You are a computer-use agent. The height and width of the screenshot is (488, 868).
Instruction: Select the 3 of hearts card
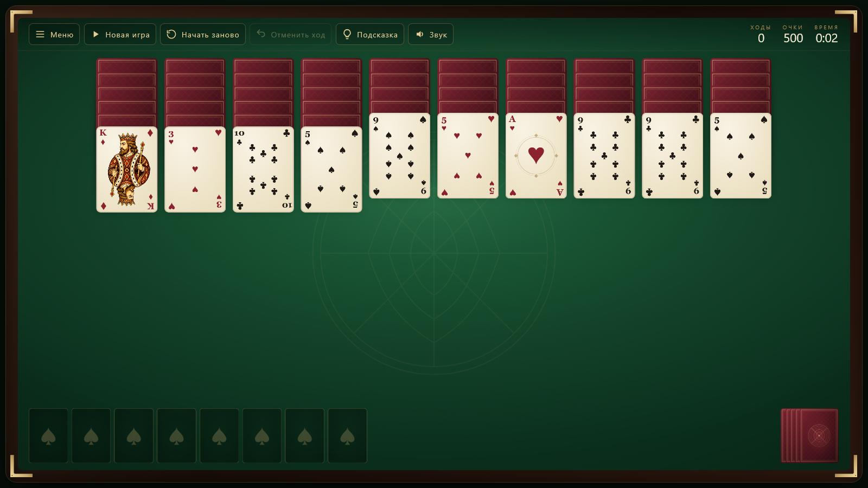[x=195, y=170]
